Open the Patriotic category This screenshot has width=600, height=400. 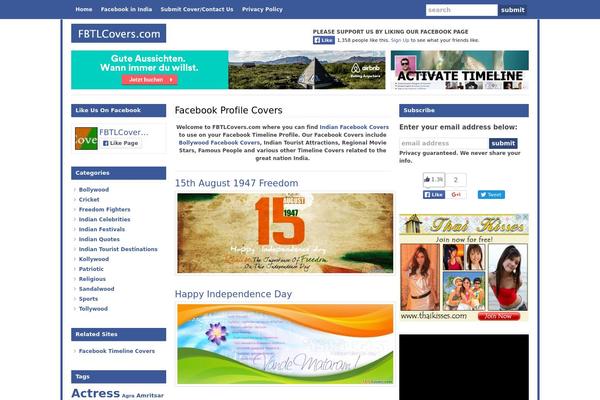pos(91,269)
